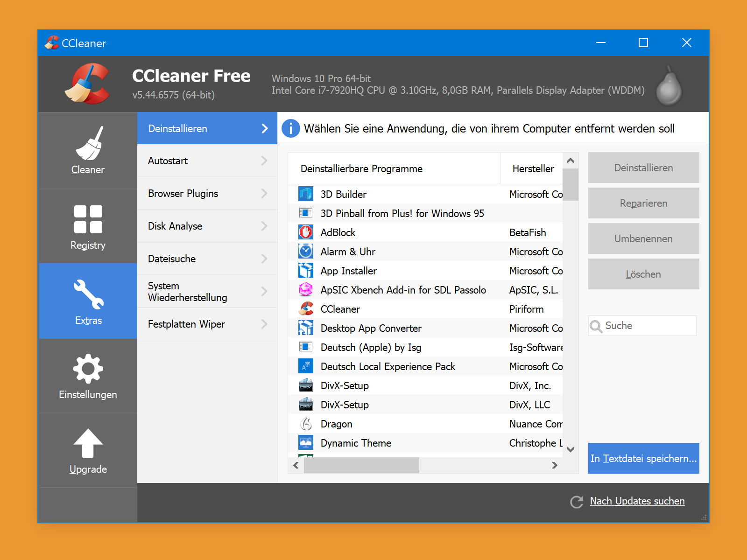The height and width of the screenshot is (560, 747).
Task: Click the search magnifier icon
Action: click(596, 326)
